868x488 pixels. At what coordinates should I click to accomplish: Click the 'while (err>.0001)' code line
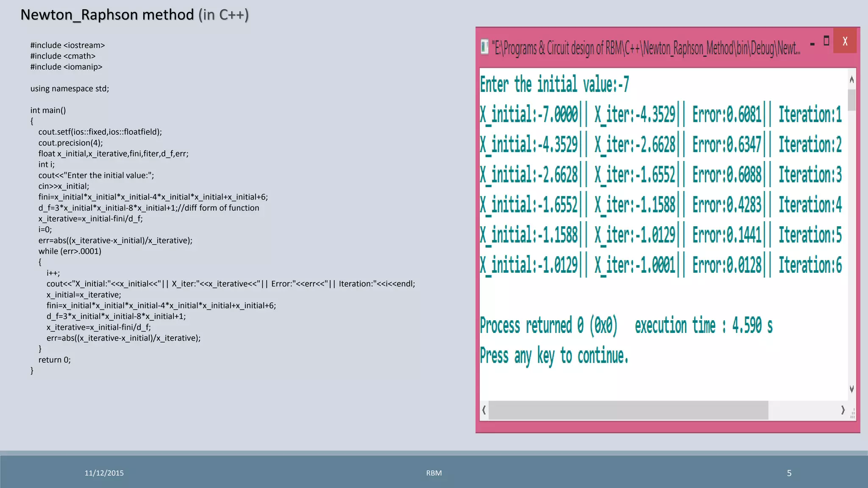pos(70,251)
